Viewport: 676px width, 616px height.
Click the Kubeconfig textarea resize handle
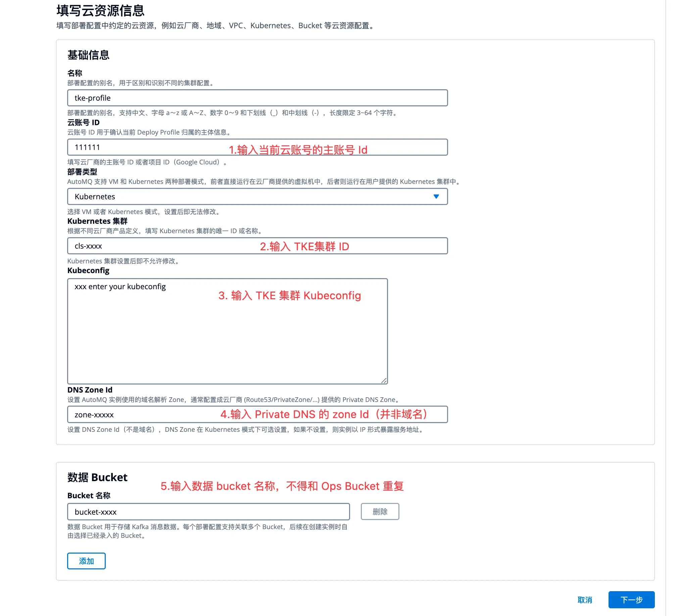pyautogui.click(x=384, y=380)
